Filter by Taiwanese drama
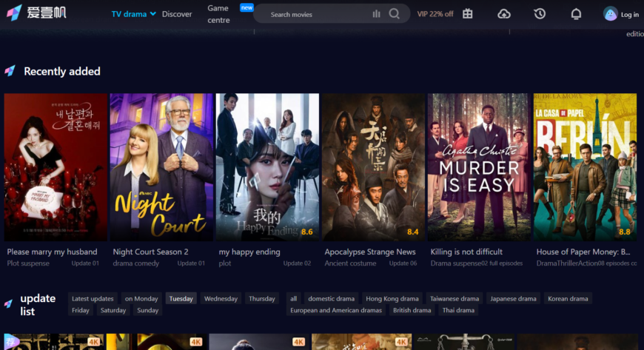 tap(455, 299)
